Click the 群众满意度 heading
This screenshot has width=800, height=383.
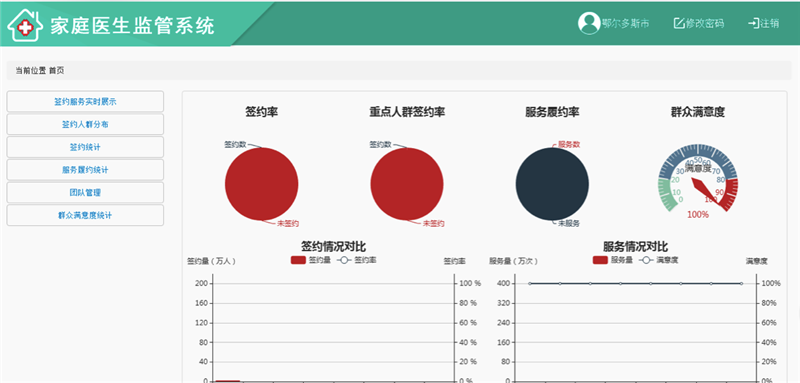[x=697, y=112]
